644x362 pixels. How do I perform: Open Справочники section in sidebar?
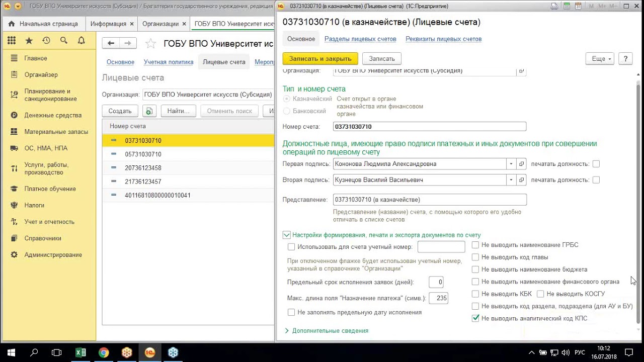point(43,238)
